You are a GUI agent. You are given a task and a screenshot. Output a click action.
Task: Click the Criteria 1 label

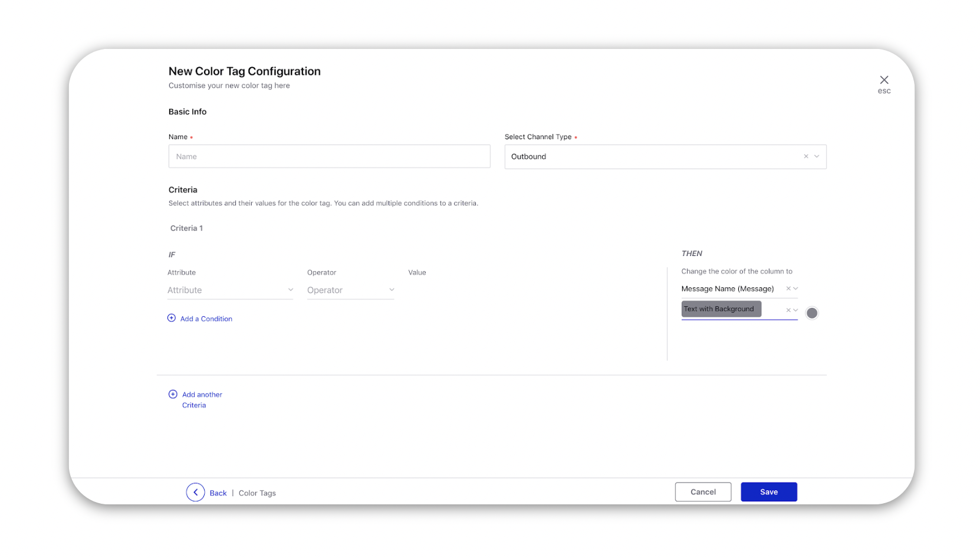click(186, 228)
